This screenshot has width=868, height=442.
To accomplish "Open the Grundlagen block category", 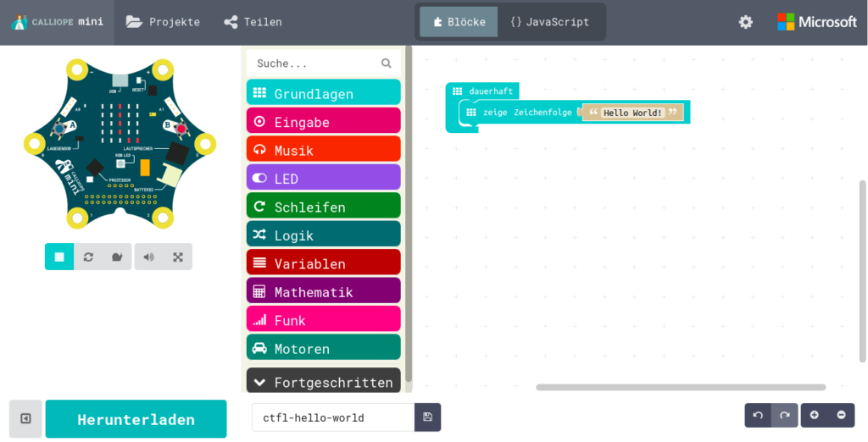I will [x=323, y=93].
